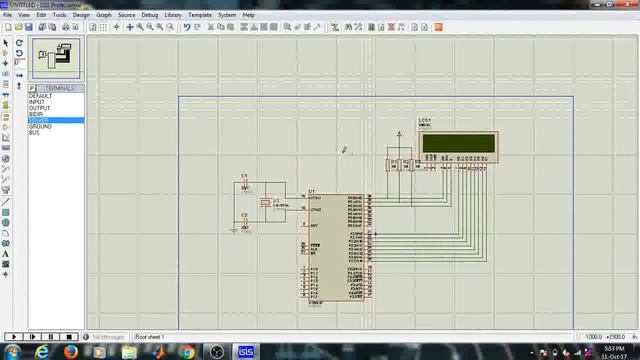Select the 2D text 'A' tool
Screen dimensions: 640x360
6,254
